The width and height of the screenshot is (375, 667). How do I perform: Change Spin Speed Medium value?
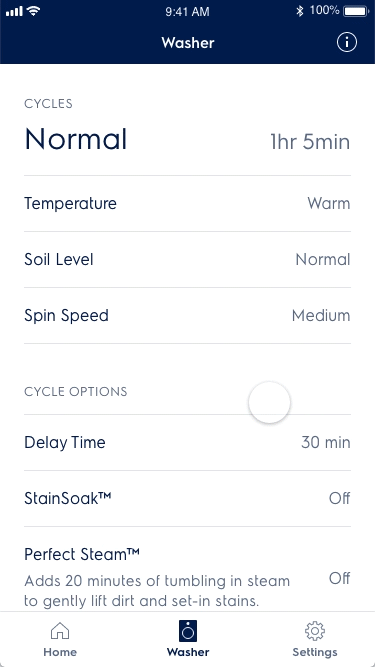pyautogui.click(x=321, y=316)
